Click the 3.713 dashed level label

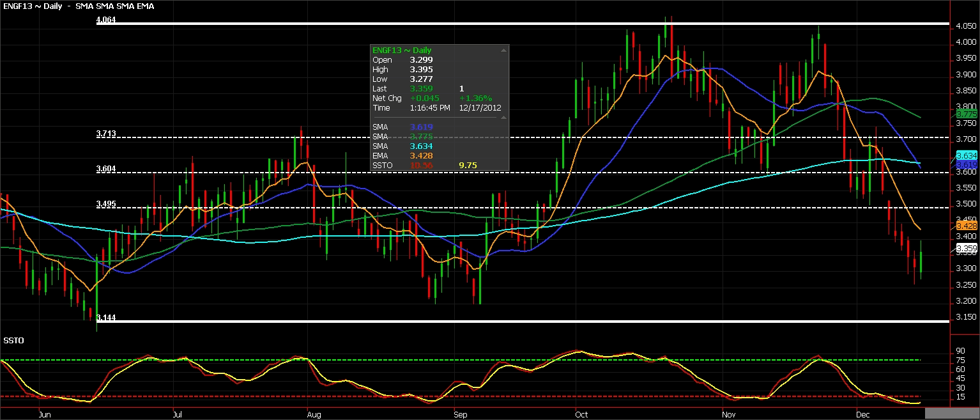[x=106, y=134]
